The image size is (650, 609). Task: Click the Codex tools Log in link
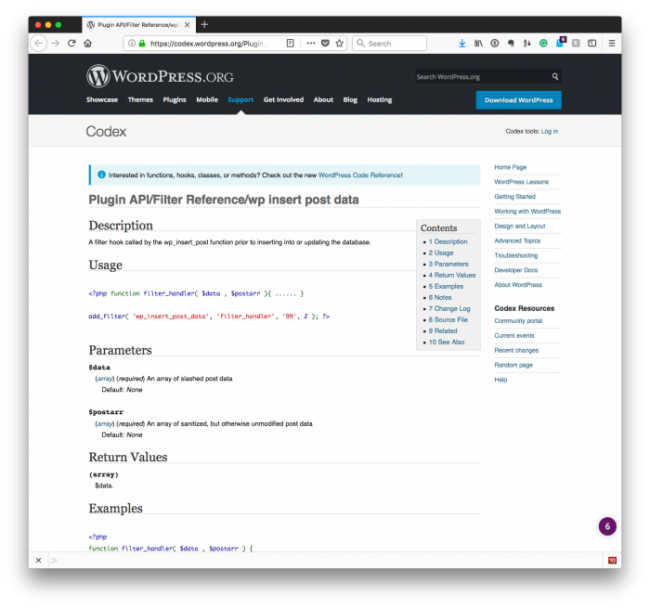coord(549,131)
